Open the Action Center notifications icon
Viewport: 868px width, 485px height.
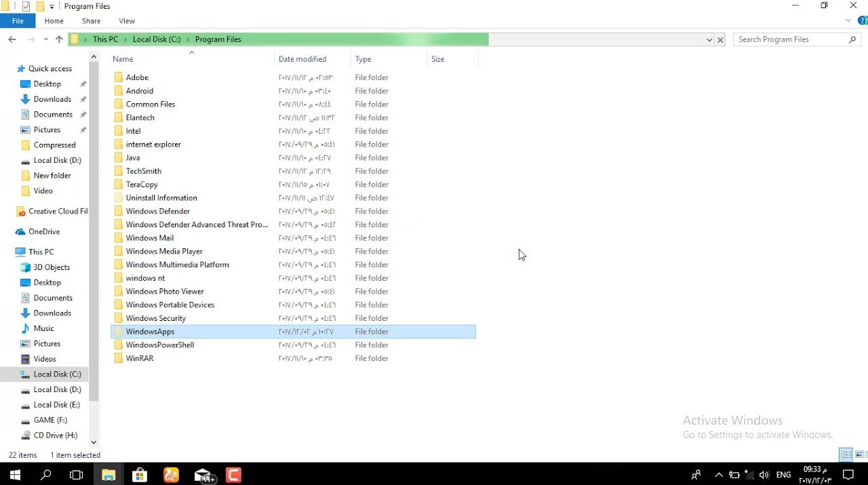[848, 475]
